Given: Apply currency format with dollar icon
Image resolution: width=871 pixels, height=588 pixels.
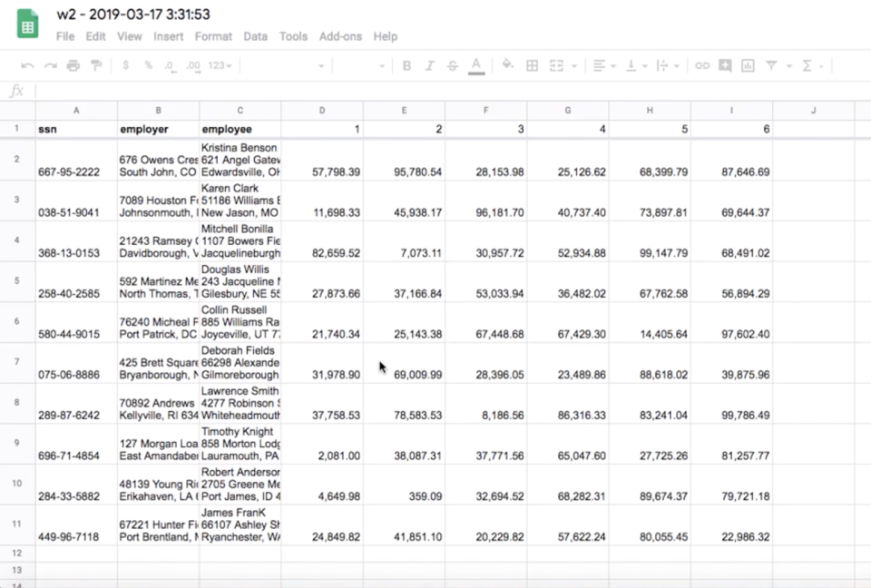Looking at the screenshot, I should coord(126,65).
